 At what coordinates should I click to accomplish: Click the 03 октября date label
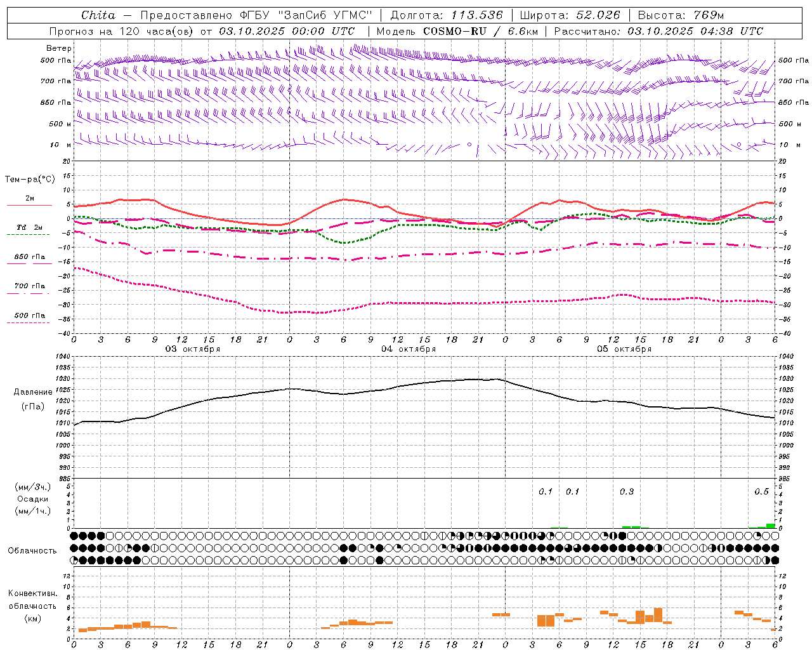pos(193,349)
